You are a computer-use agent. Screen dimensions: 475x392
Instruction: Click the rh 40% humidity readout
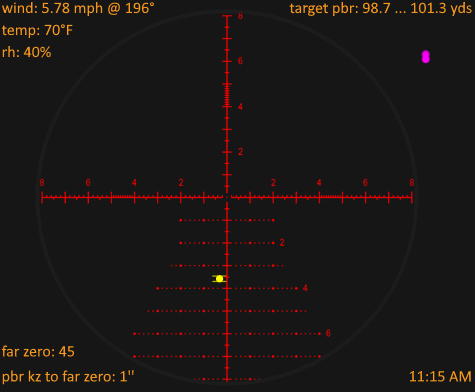[x=27, y=53]
